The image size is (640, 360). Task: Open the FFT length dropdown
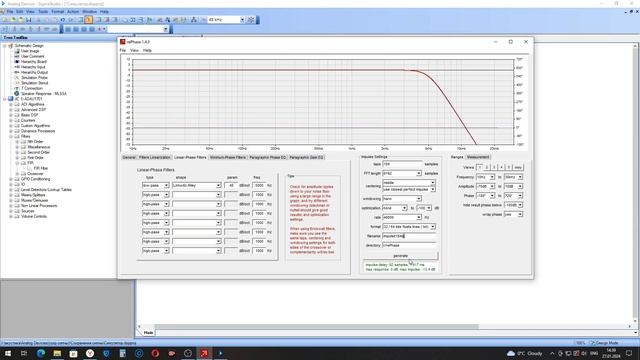point(418,173)
